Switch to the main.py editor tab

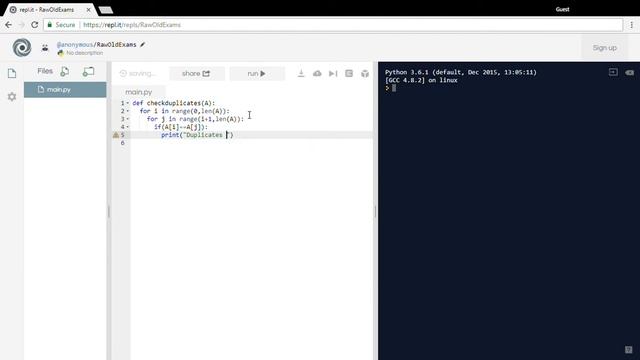pos(139,92)
